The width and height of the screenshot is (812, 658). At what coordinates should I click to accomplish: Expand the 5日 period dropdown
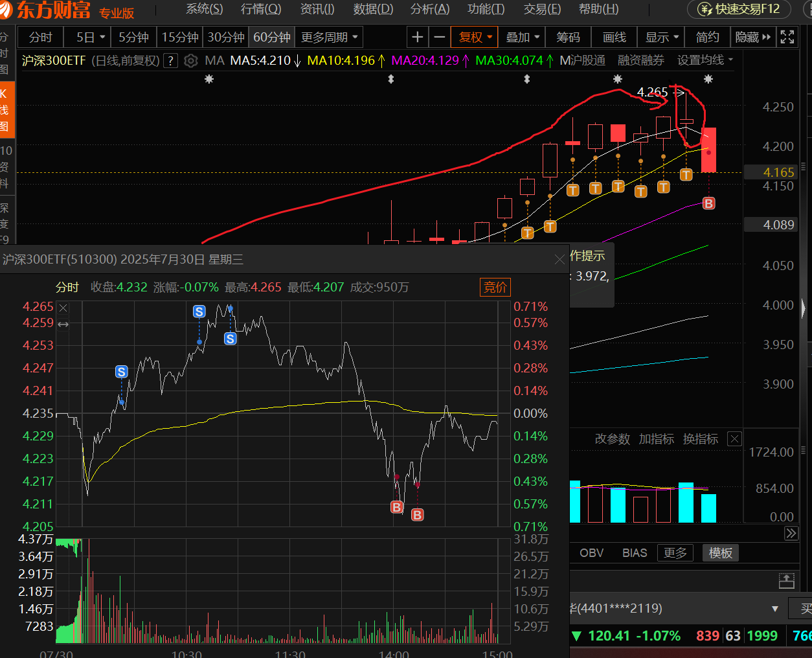[87, 37]
